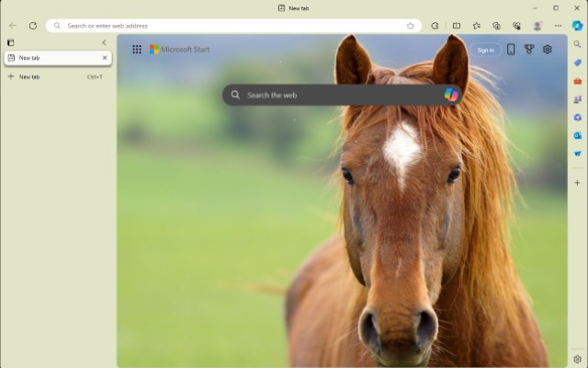Open Search in the right sidebar
The width and height of the screenshot is (588, 368).
pos(577,44)
